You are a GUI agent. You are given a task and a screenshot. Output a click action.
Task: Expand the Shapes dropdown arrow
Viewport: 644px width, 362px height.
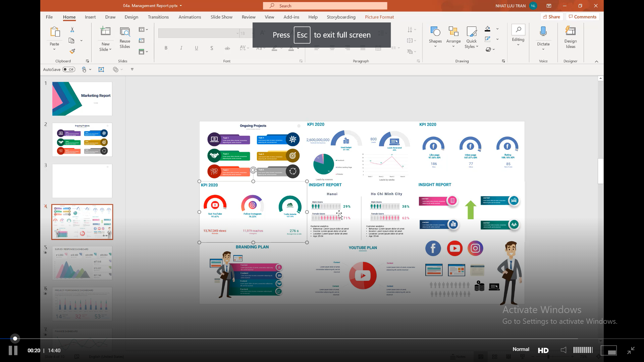[x=435, y=46]
